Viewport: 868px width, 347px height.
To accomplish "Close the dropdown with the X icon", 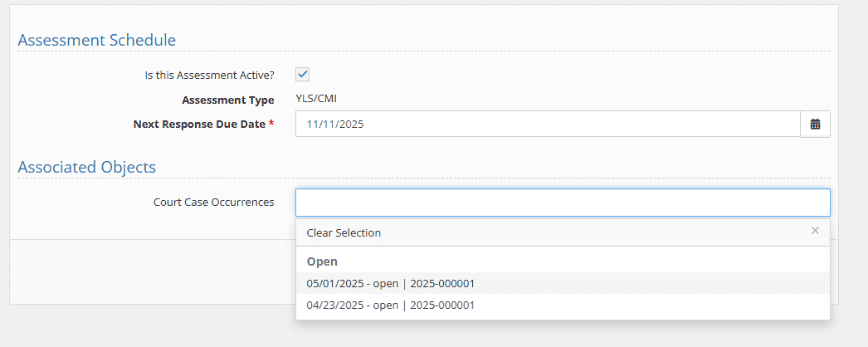I will tap(815, 231).
